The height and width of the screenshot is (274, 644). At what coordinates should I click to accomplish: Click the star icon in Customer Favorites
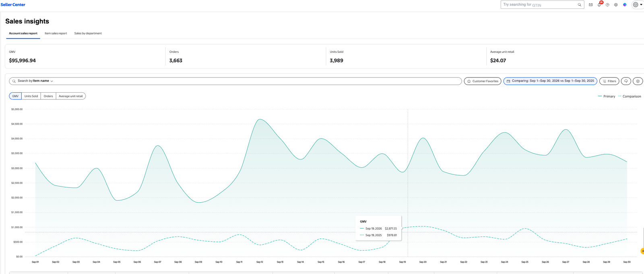click(x=469, y=81)
